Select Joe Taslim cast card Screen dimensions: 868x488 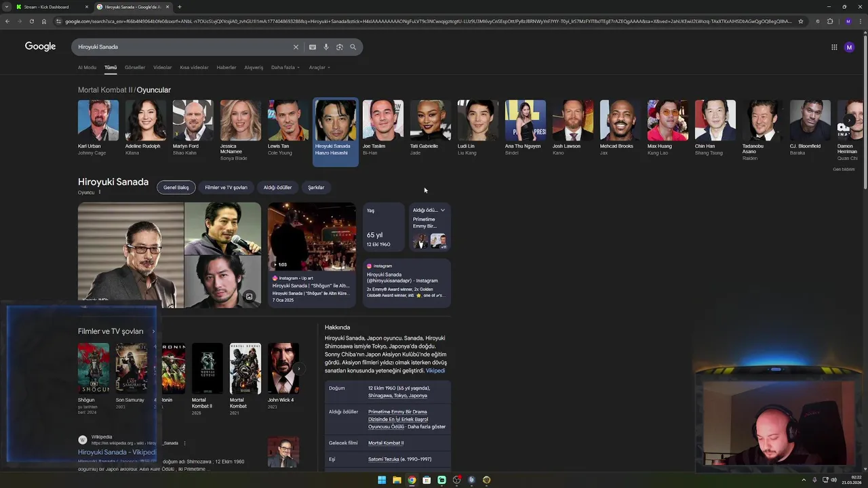[382, 129]
